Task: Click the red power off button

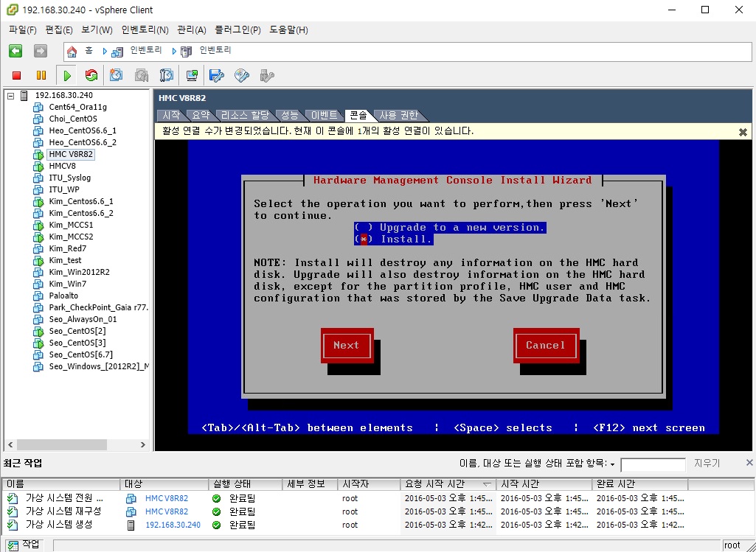Action: 17,75
